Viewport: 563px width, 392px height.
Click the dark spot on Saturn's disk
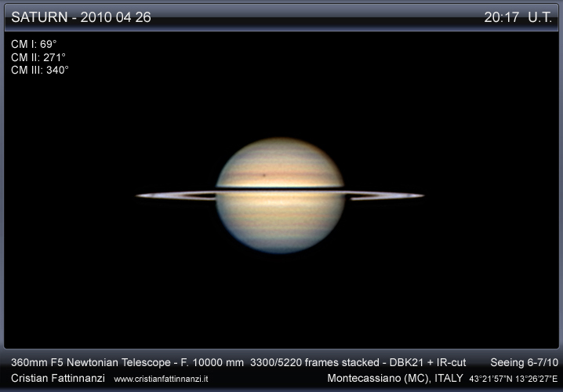(x=264, y=175)
